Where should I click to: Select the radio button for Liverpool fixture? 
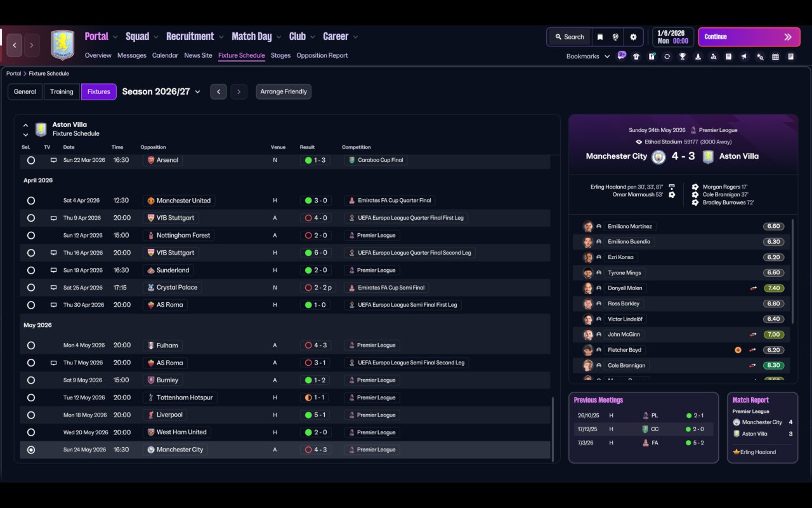coord(31,415)
